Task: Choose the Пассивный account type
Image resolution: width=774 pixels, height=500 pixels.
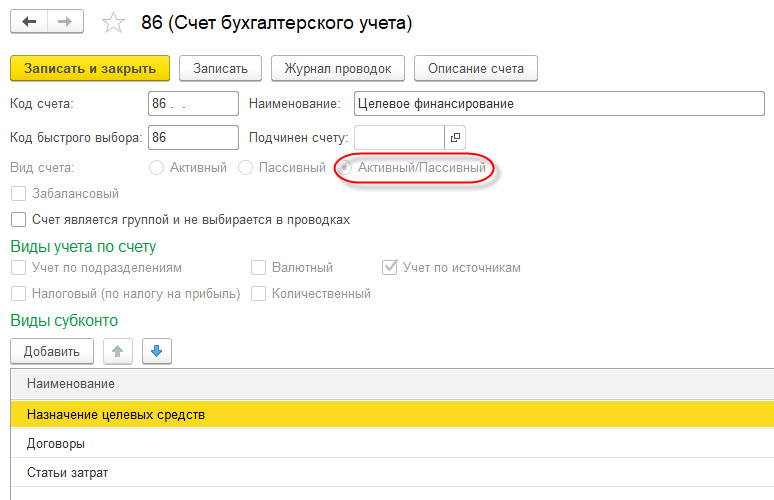Action: [x=245, y=168]
